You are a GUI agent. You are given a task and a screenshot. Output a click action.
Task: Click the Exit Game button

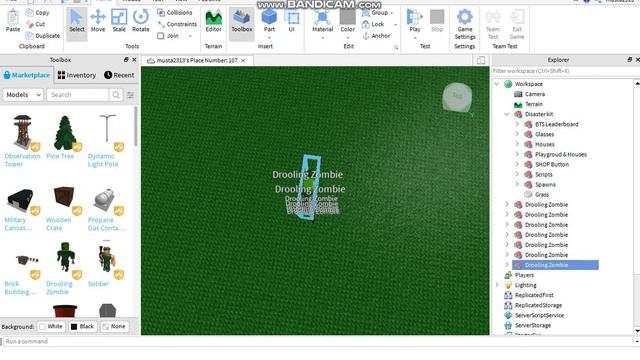point(517,24)
